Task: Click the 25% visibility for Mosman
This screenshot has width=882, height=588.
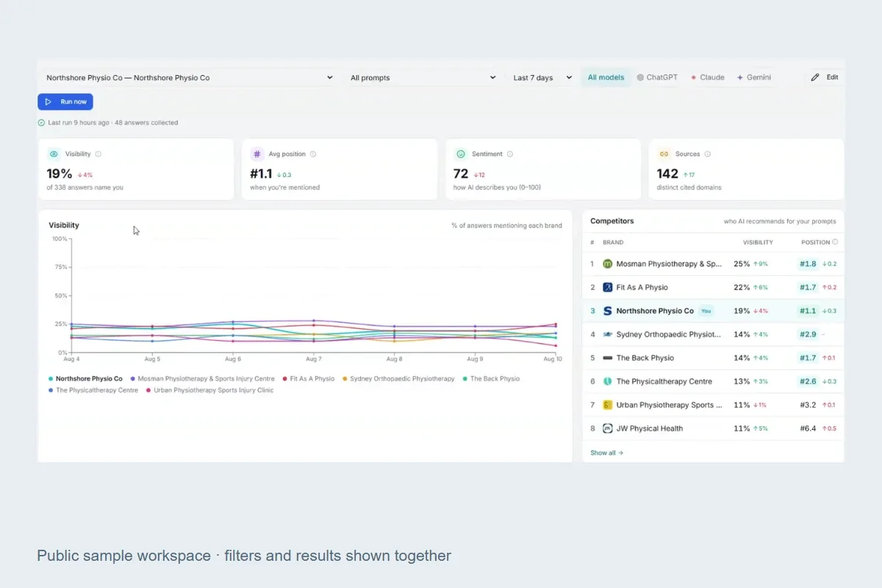Action: [x=742, y=264]
